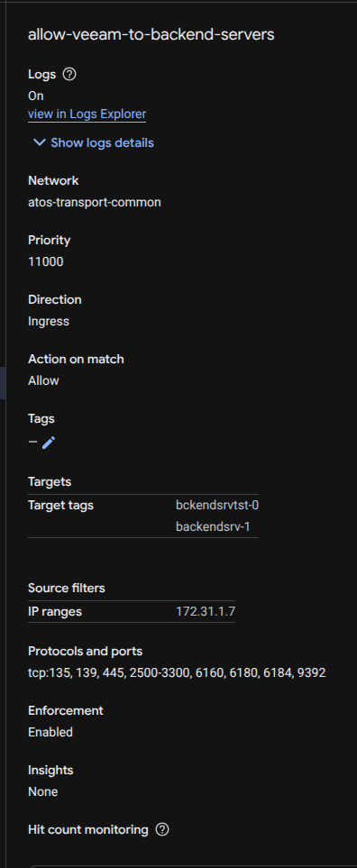Click the Ingress direction value
Screen dimensions: 357x868
click(x=49, y=322)
